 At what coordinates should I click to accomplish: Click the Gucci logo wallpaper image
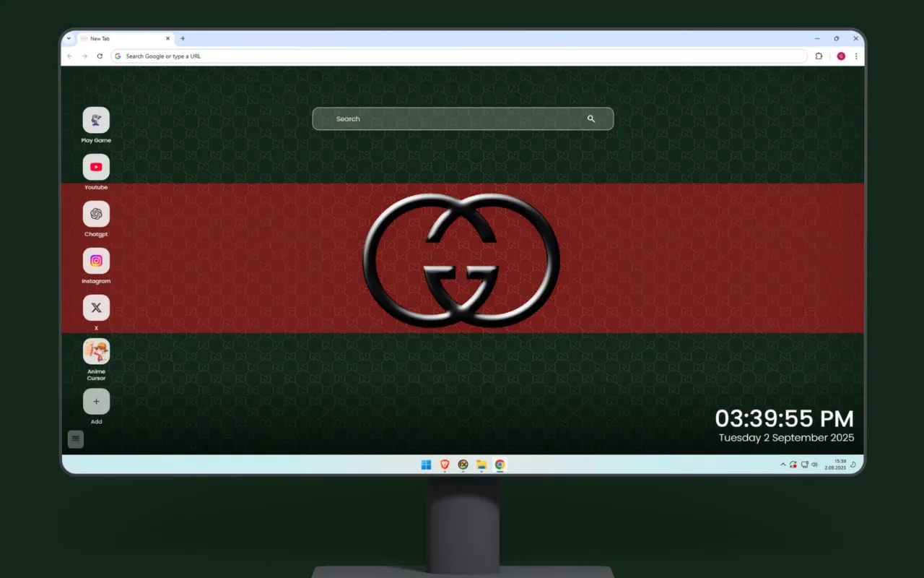[461, 260]
